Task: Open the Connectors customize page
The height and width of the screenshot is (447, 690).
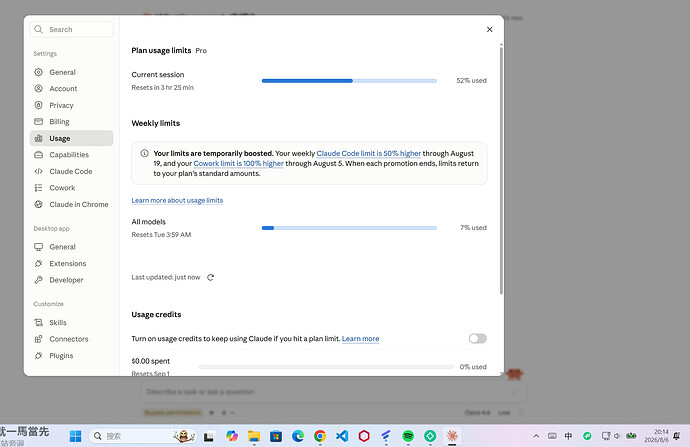Action: click(x=71, y=339)
